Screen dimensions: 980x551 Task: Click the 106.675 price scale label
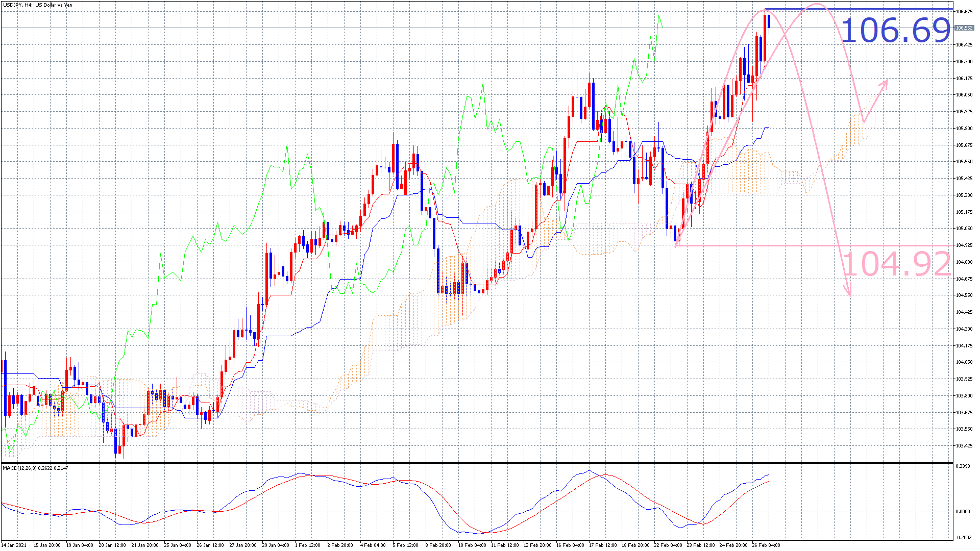964,12
